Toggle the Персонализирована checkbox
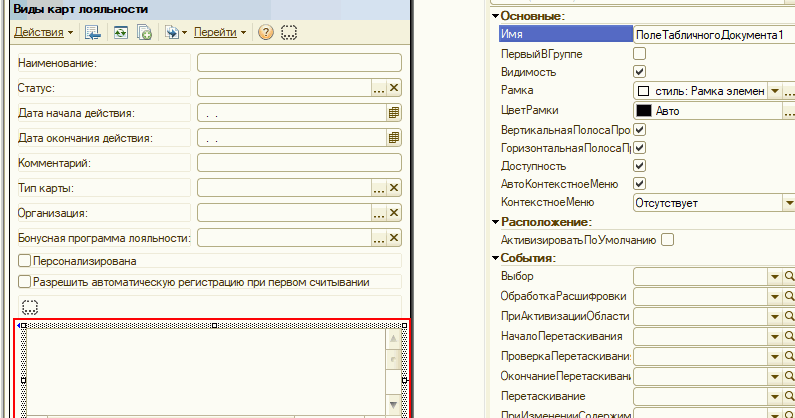 (x=24, y=261)
